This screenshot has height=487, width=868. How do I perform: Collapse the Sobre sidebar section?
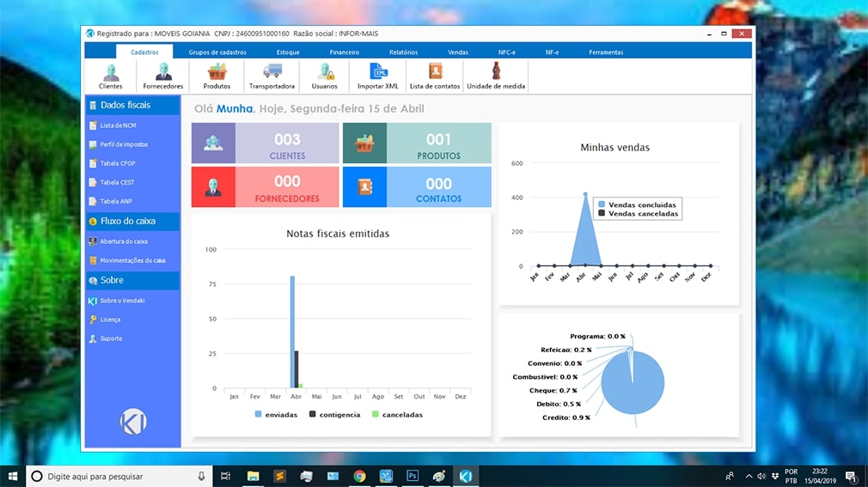[132, 280]
